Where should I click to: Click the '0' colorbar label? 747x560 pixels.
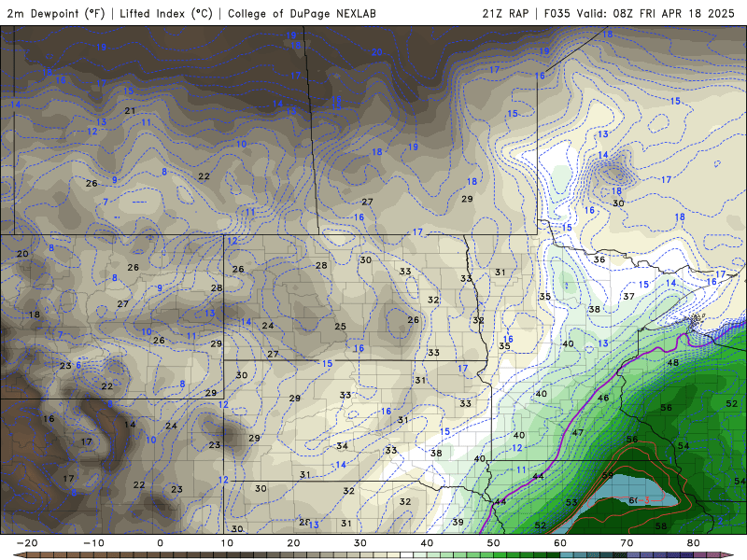tap(160, 543)
